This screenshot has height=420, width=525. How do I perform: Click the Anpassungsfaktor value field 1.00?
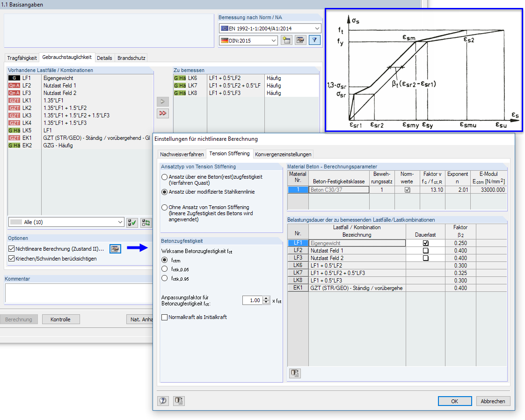tap(253, 300)
